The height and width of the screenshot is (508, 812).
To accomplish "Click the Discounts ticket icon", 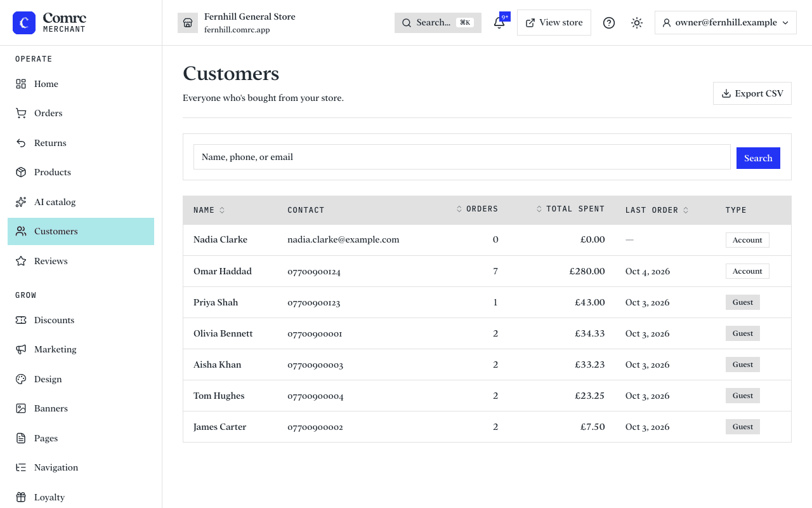I will [21, 320].
